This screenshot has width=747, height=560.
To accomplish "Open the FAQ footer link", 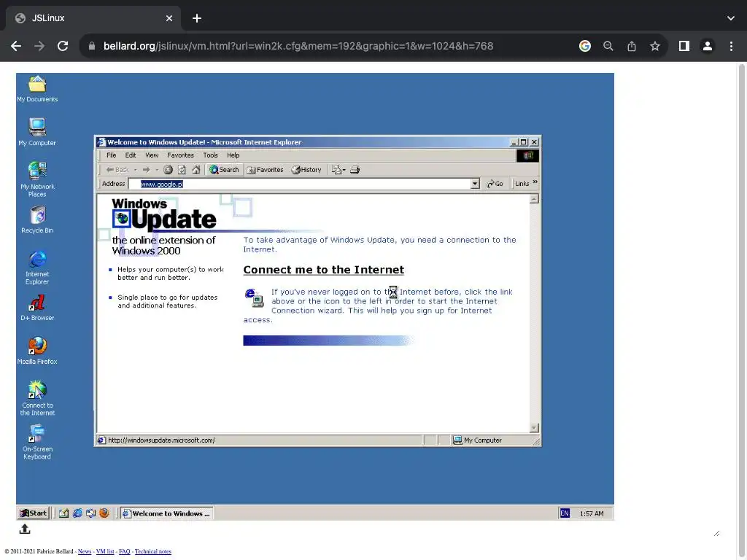I will (x=124, y=551).
